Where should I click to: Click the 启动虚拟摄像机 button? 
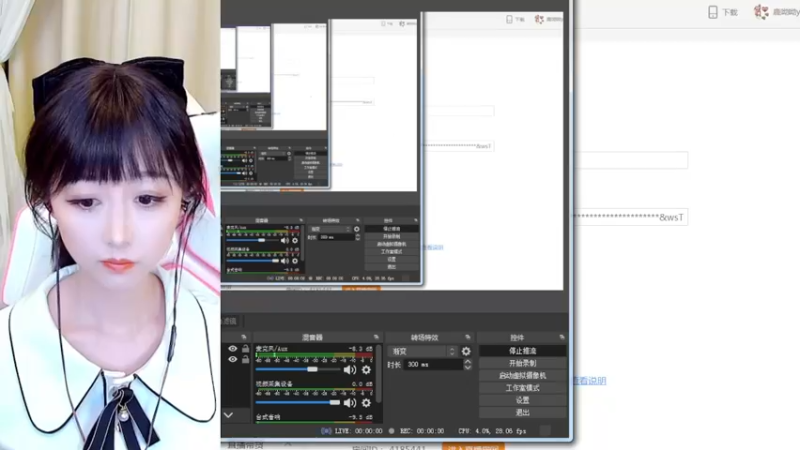pyautogui.click(x=522, y=376)
